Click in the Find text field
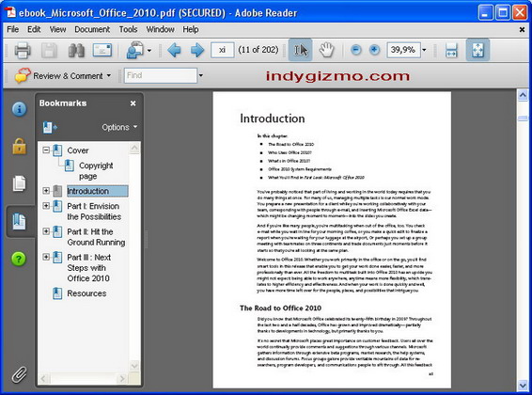Image resolution: width=532 pixels, height=395 pixels. pyautogui.click(x=161, y=75)
